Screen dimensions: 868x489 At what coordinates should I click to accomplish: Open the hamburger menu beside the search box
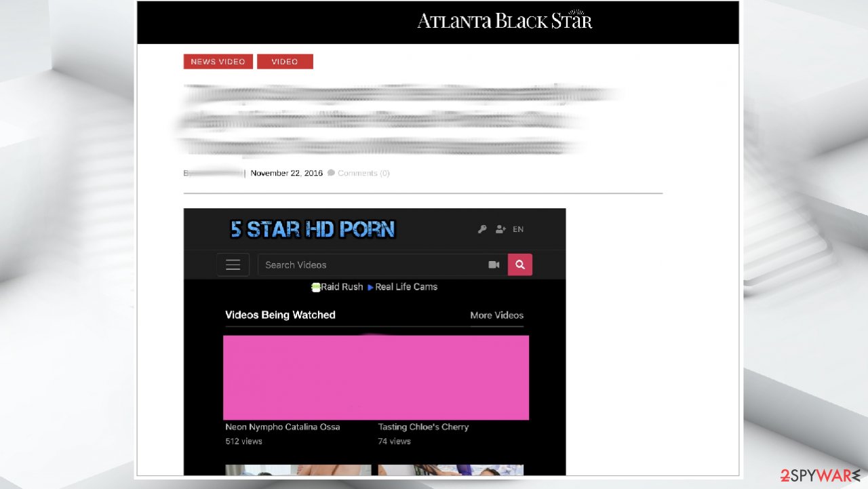(233, 265)
